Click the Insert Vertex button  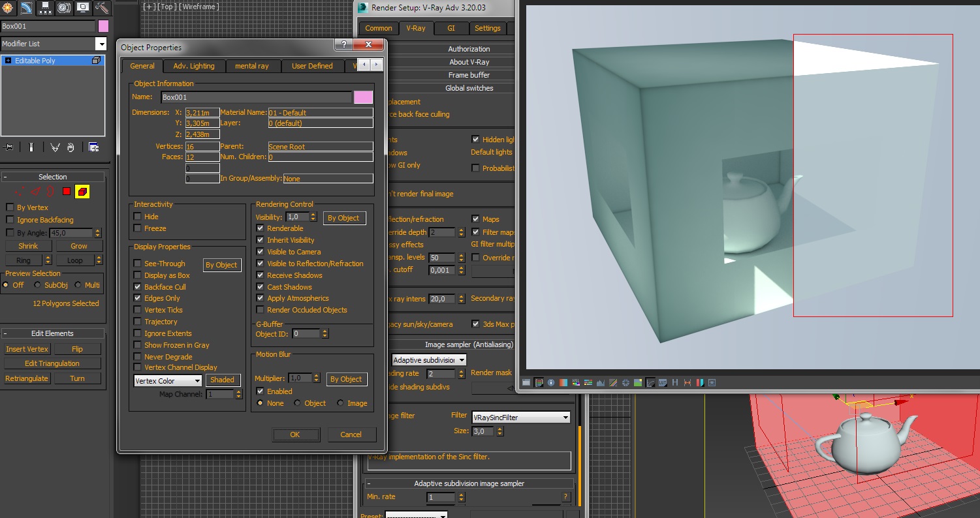pos(27,349)
